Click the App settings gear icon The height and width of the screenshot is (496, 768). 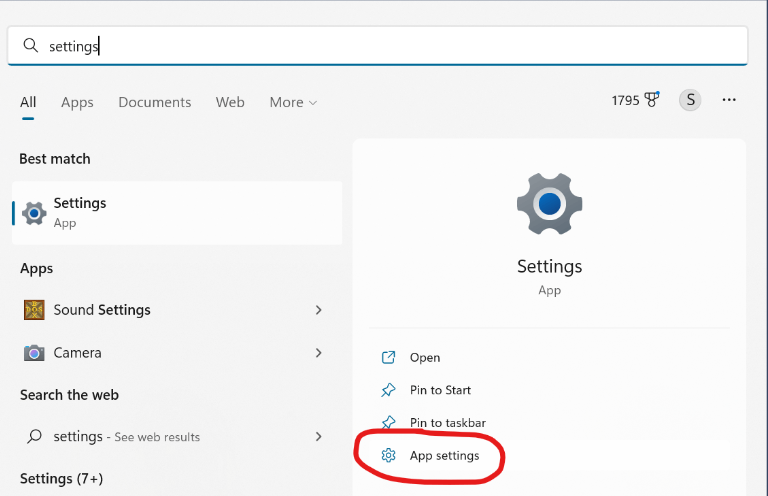[x=388, y=455]
